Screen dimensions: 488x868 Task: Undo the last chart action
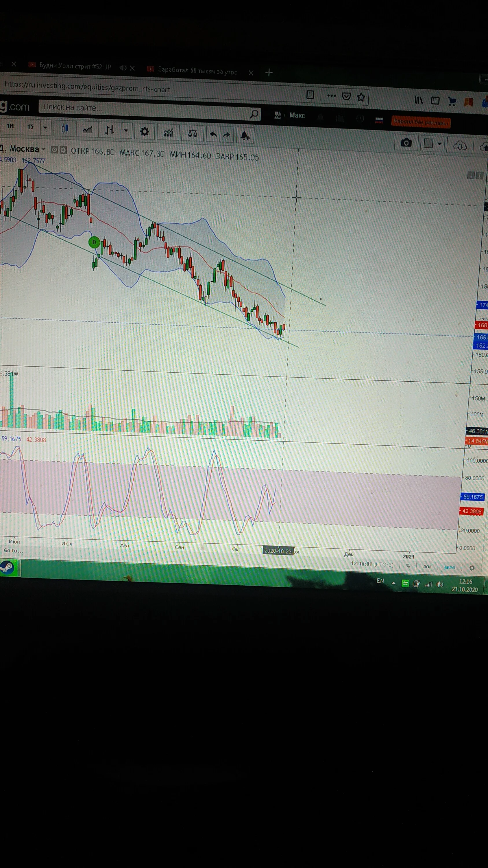point(213,135)
